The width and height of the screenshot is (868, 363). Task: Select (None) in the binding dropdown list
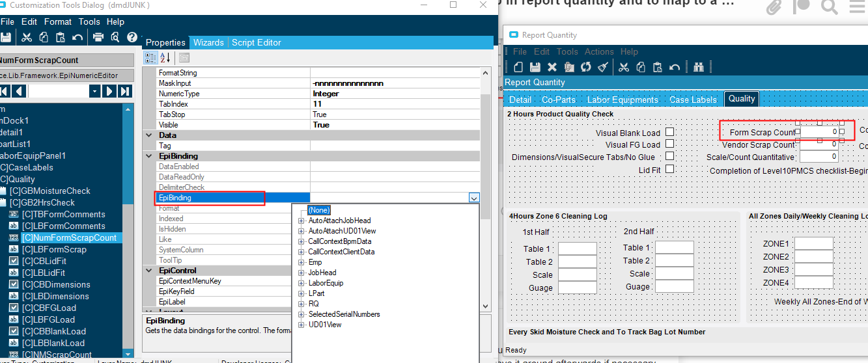tap(319, 210)
